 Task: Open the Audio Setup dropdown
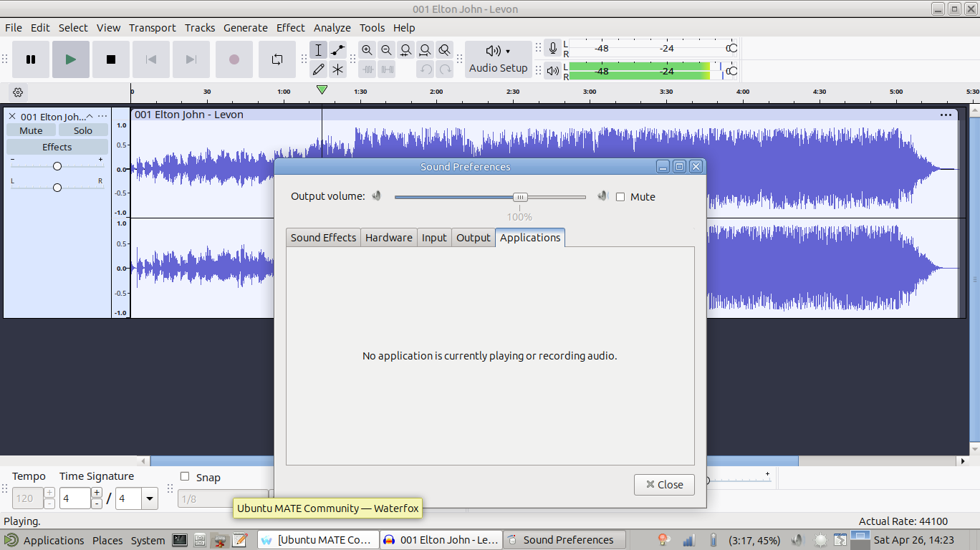499,59
